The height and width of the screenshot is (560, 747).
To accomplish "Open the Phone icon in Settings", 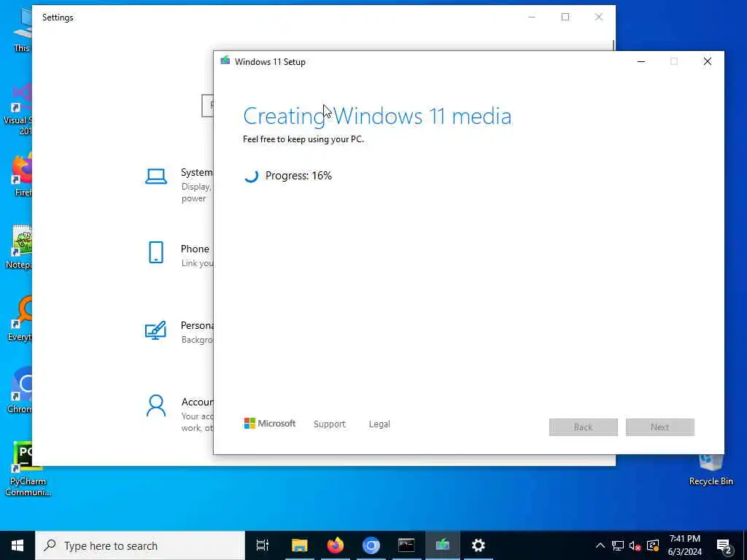I will click(x=156, y=252).
